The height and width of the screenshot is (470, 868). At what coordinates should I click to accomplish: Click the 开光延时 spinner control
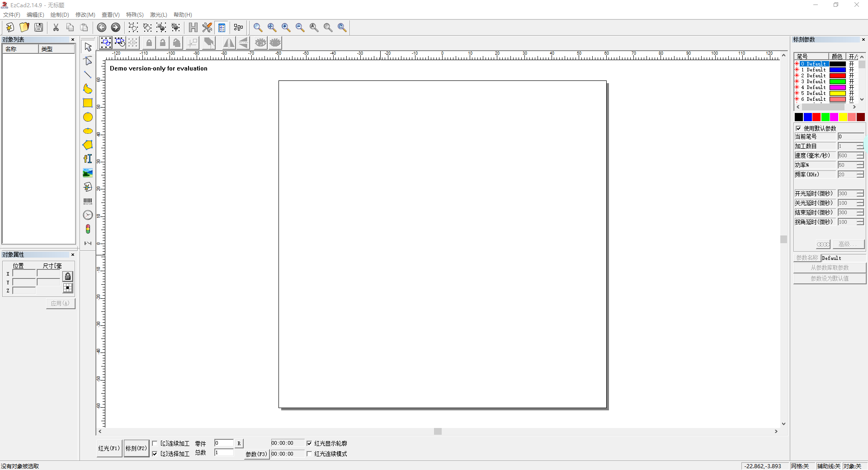860,194
